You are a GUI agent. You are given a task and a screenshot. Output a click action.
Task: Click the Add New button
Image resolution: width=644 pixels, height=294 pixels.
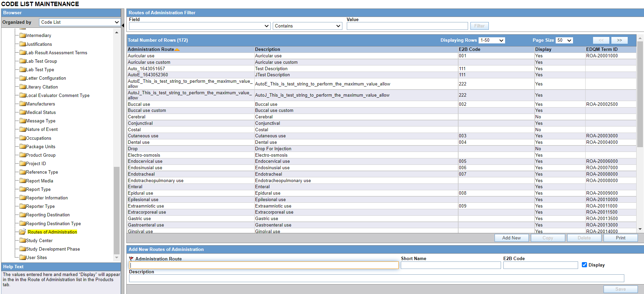coord(511,238)
